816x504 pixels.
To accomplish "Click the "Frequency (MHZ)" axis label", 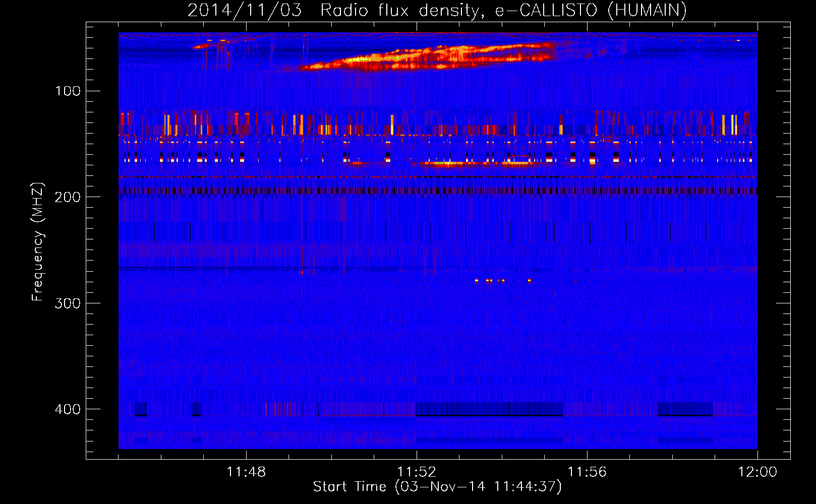I will point(38,242).
